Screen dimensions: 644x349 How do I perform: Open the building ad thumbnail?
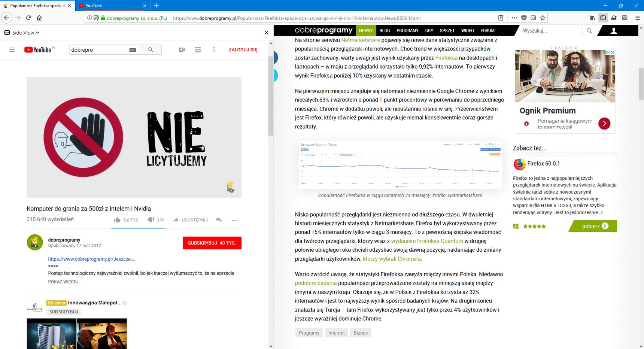51,334
